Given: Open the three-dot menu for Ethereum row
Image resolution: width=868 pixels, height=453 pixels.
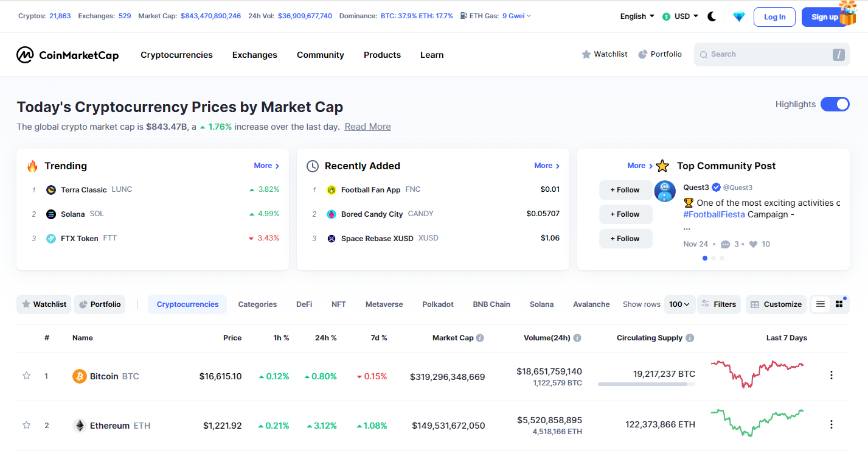Looking at the screenshot, I should [x=832, y=424].
